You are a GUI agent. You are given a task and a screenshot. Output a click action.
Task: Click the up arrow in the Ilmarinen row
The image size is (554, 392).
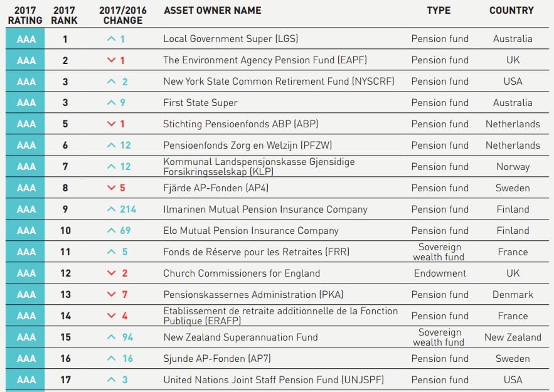[x=112, y=209]
